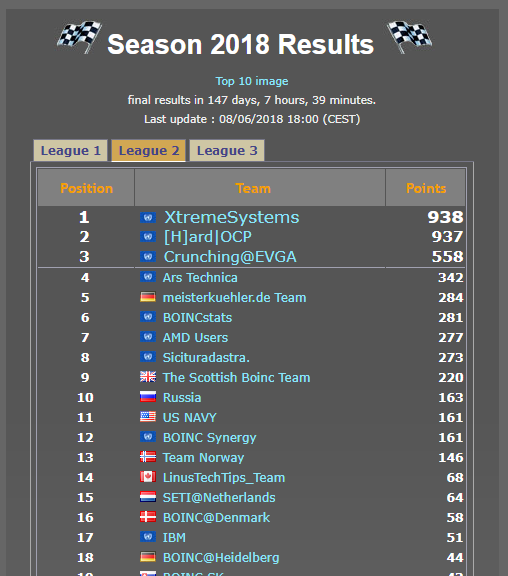Click the right checkered flag icon
The width and height of the screenshot is (508, 576).
pos(410,37)
